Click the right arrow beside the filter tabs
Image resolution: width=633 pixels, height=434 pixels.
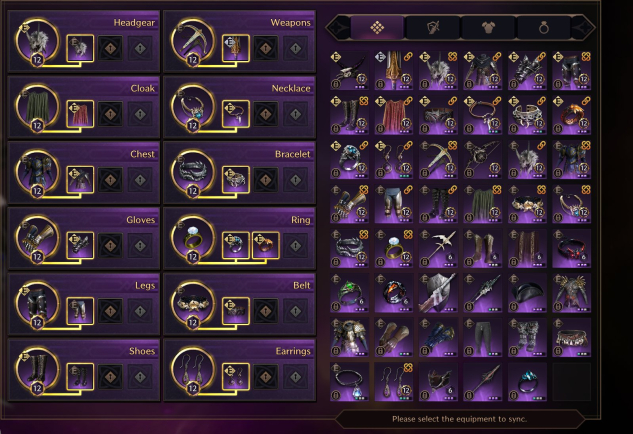point(583,27)
